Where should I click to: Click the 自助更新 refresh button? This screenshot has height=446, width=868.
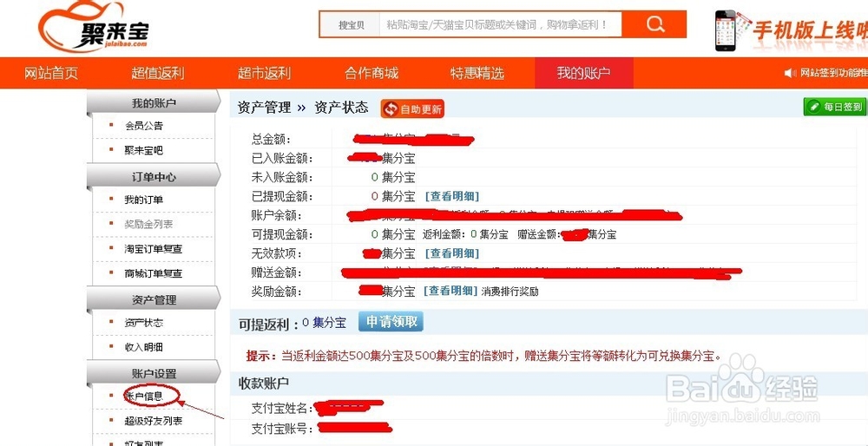[412, 109]
